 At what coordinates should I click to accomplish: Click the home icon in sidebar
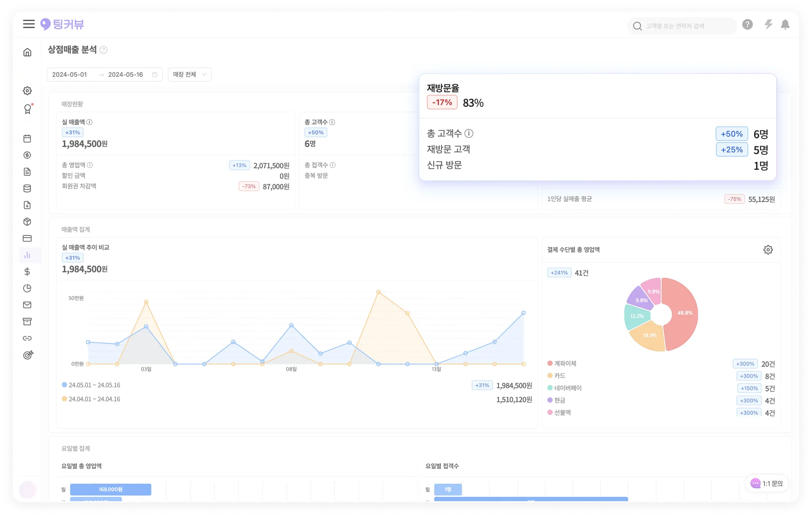pyautogui.click(x=27, y=52)
